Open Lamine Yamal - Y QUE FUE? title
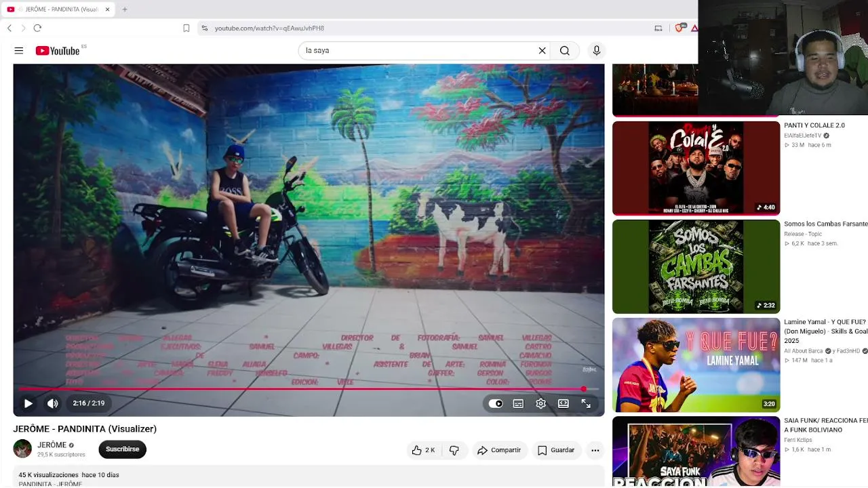 pyautogui.click(x=826, y=331)
